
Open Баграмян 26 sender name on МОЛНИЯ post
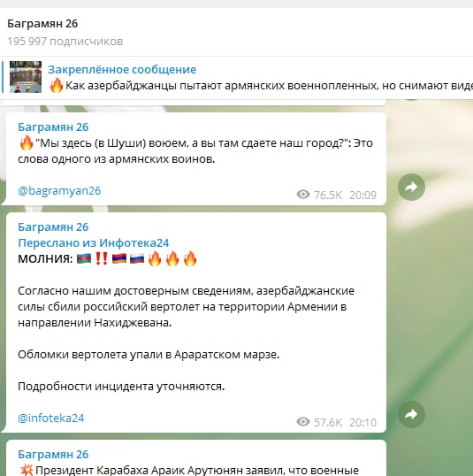[53, 227]
